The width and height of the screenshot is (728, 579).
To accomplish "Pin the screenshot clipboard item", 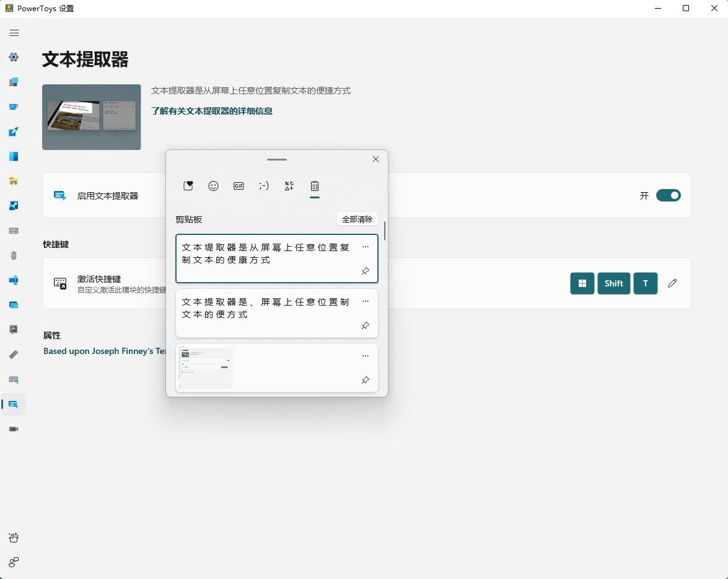I will [366, 380].
